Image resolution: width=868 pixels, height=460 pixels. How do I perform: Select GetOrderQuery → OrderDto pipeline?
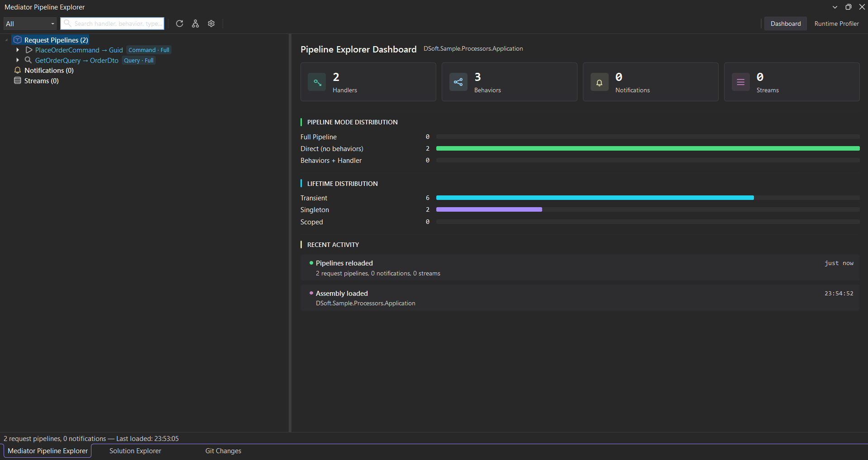tap(76, 60)
